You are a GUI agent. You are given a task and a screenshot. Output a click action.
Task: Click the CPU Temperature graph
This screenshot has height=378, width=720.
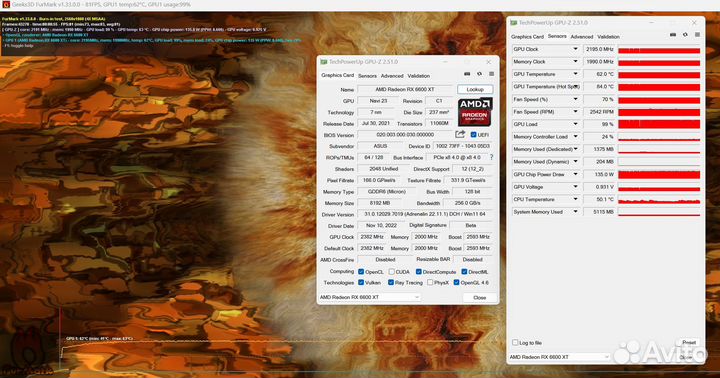point(659,199)
